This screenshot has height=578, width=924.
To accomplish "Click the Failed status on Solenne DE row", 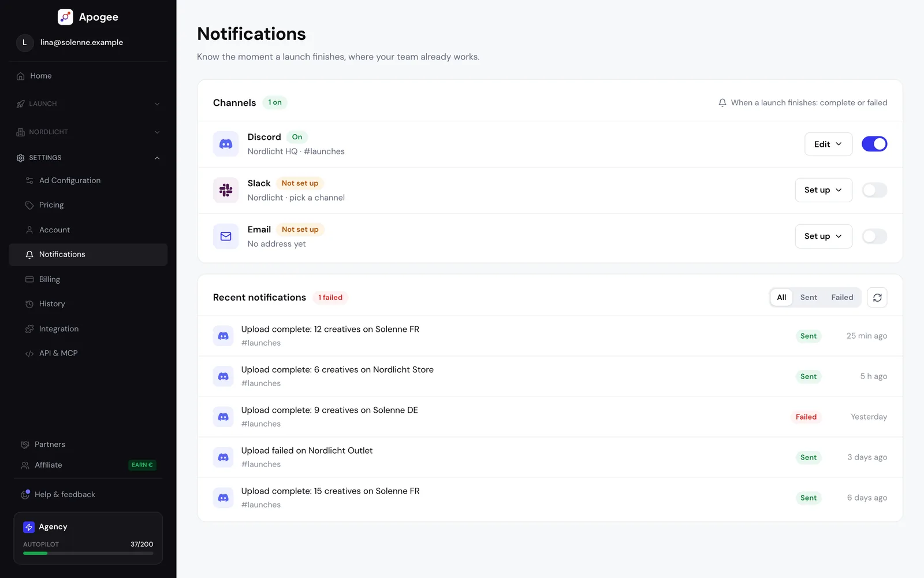I will coord(806,417).
